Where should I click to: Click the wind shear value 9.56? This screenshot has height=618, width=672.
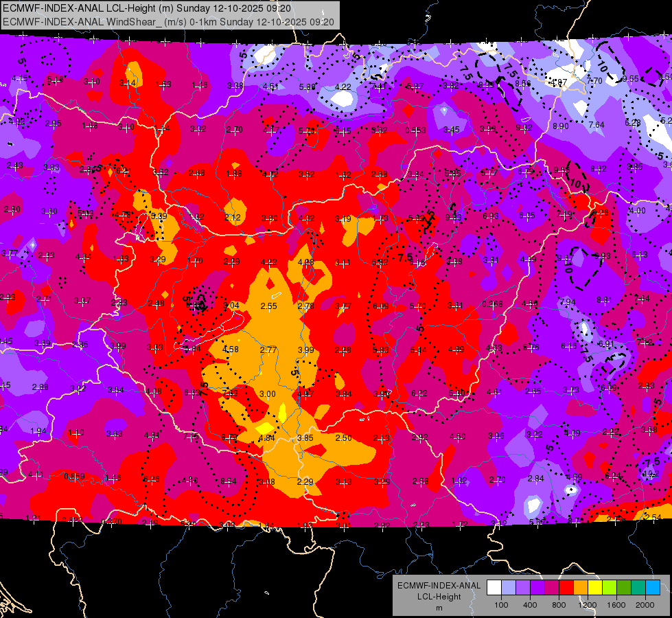click(x=562, y=170)
